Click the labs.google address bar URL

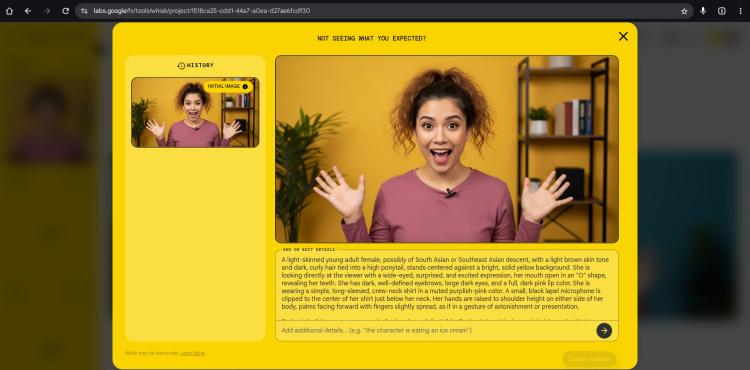[x=201, y=11]
